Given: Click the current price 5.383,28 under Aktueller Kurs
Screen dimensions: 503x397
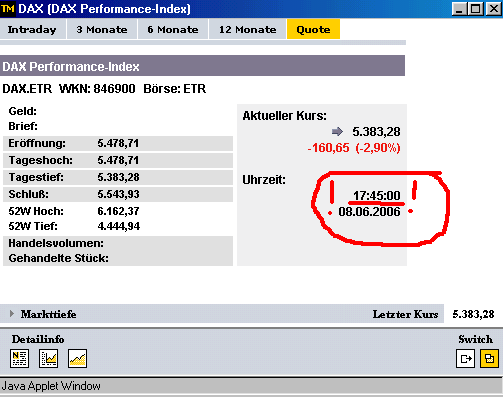Looking at the screenshot, I should pyautogui.click(x=376, y=132).
